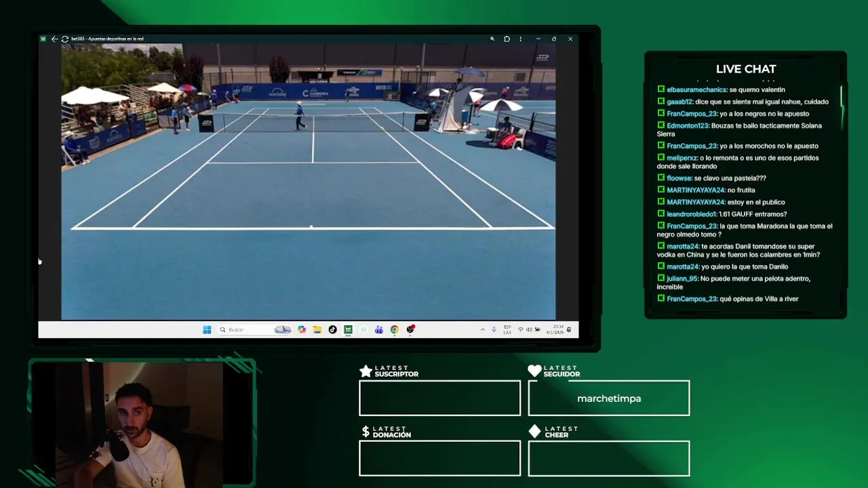Open Google Chrome from the taskbar

click(x=394, y=329)
